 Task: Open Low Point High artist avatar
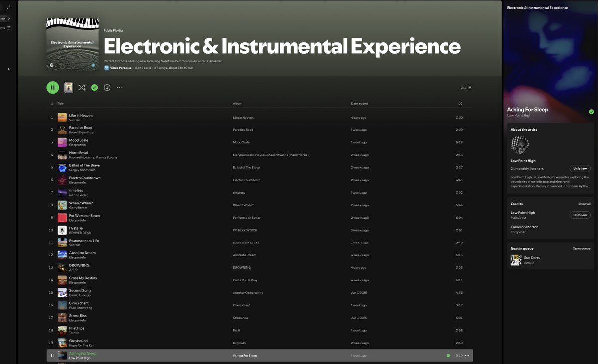coord(520,145)
